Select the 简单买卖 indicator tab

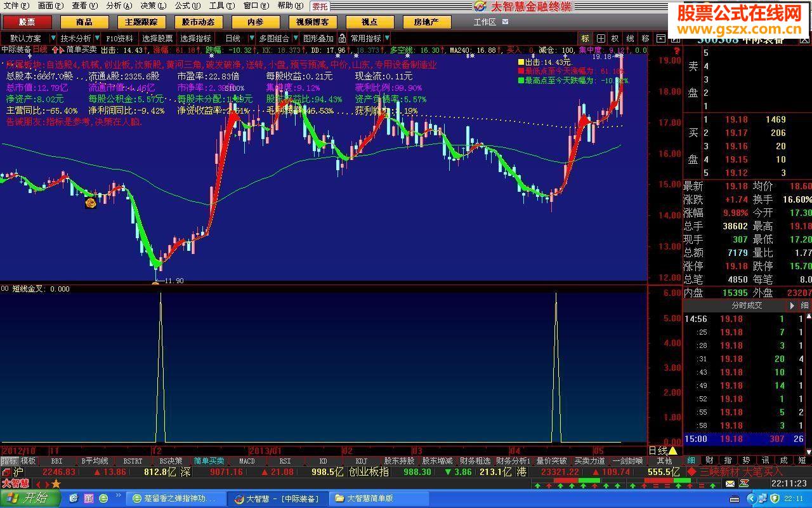[209, 460]
